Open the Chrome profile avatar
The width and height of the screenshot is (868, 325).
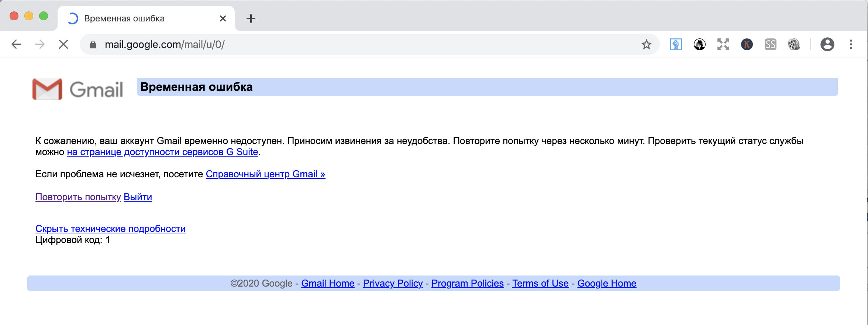(x=827, y=45)
